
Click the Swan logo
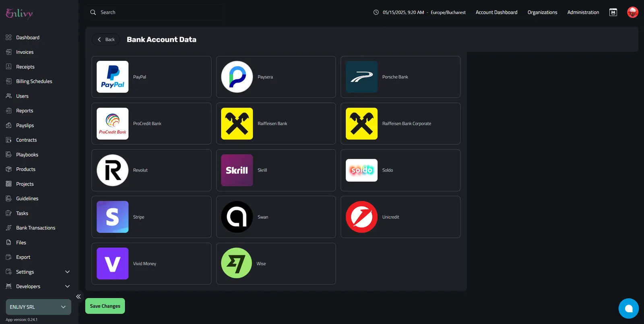(x=237, y=217)
